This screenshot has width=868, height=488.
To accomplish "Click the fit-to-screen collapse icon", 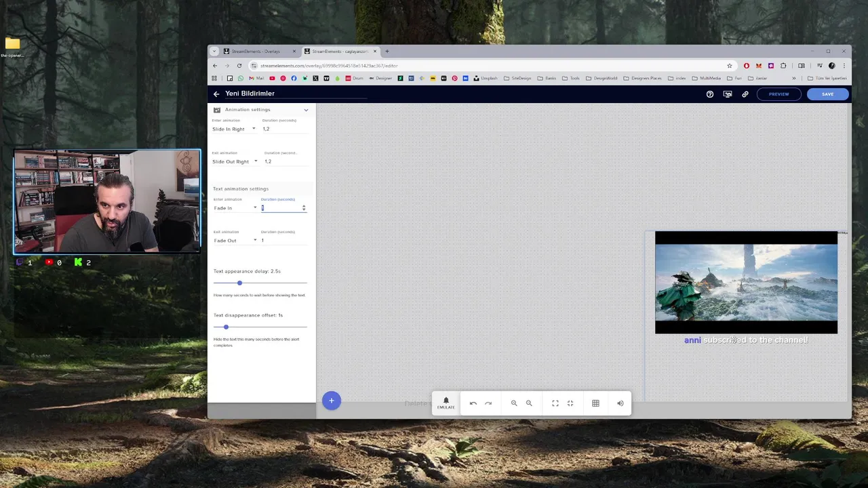I will coord(570,403).
